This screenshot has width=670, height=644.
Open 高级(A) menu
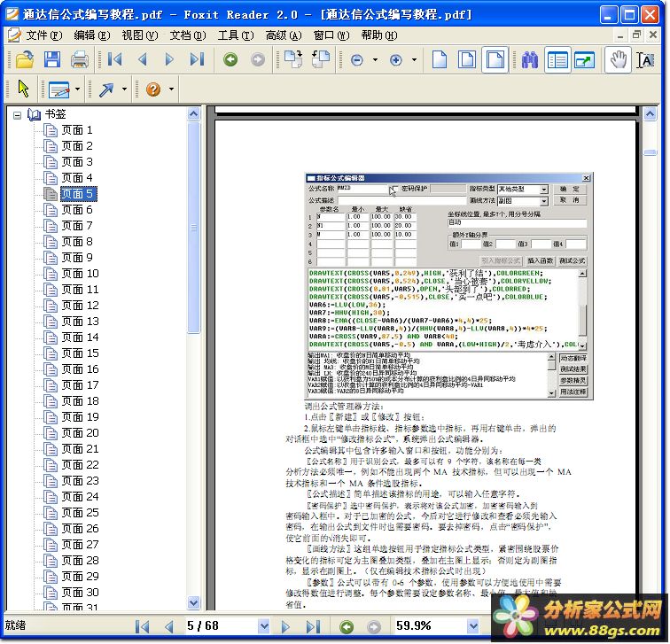[x=284, y=35]
